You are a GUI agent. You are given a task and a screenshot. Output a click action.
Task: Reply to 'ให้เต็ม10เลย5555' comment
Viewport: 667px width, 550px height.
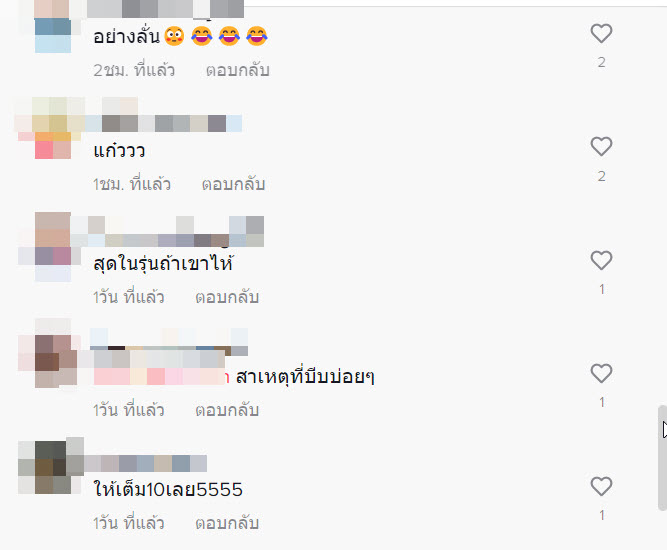pos(227,523)
